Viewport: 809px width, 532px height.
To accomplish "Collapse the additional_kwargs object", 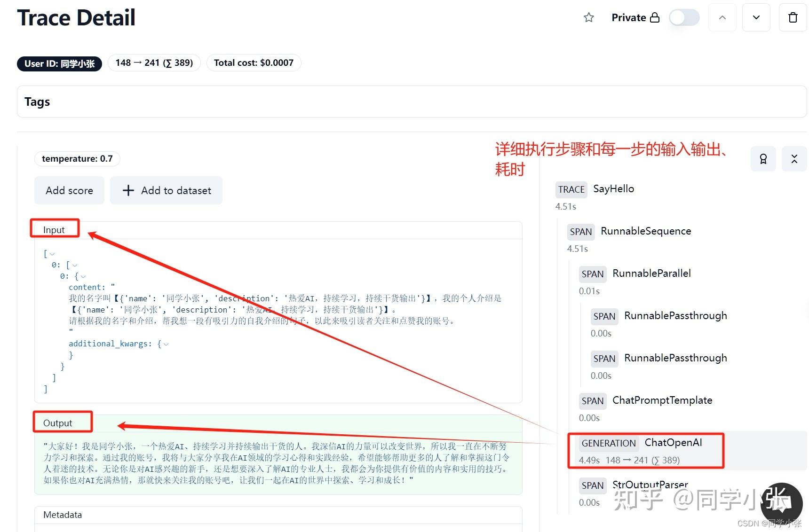I will [165, 344].
